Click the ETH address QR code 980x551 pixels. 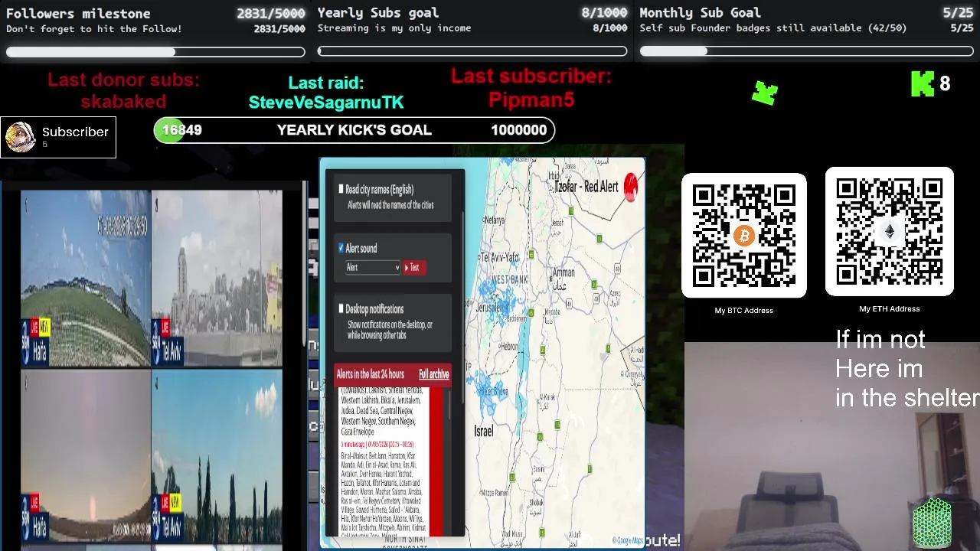[x=890, y=232]
